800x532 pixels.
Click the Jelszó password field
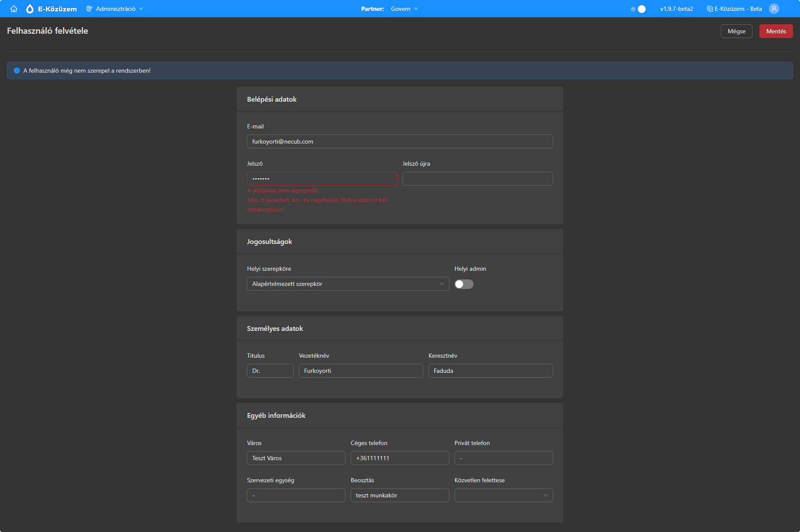tap(322, 179)
